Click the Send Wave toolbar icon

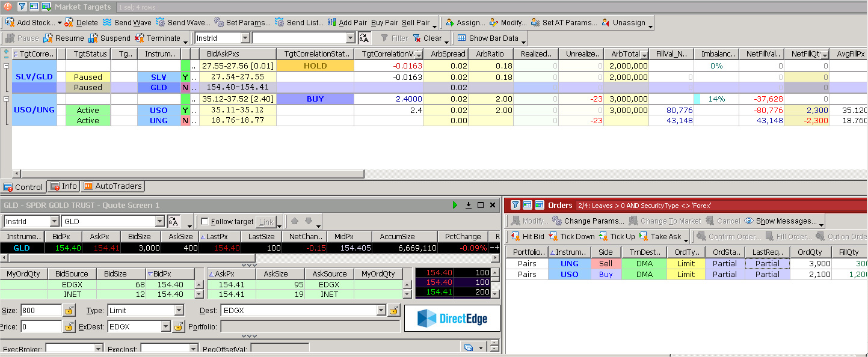[107, 23]
